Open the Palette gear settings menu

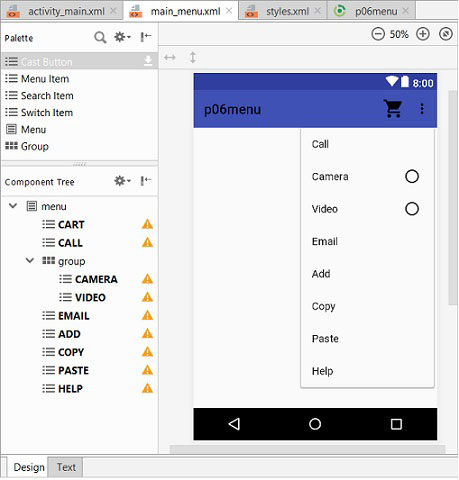pyautogui.click(x=122, y=37)
